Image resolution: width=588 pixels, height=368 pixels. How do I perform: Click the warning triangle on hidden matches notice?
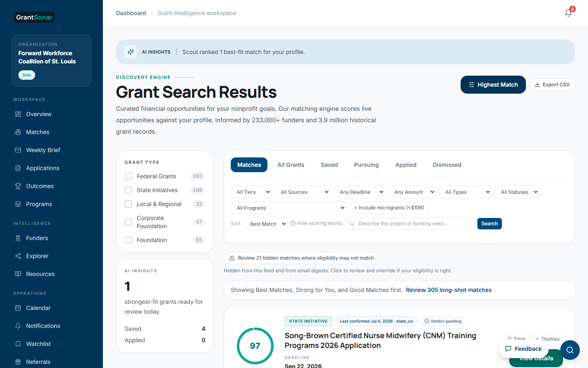[x=232, y=258]
